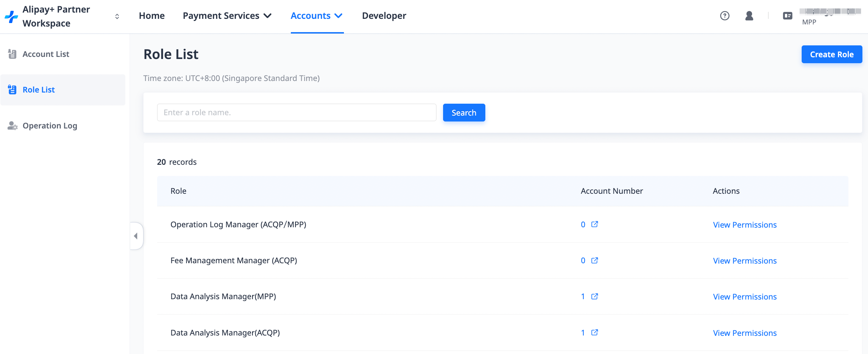868x354 pixels.
Task: Open the Developer menu item
Action: 384,16
